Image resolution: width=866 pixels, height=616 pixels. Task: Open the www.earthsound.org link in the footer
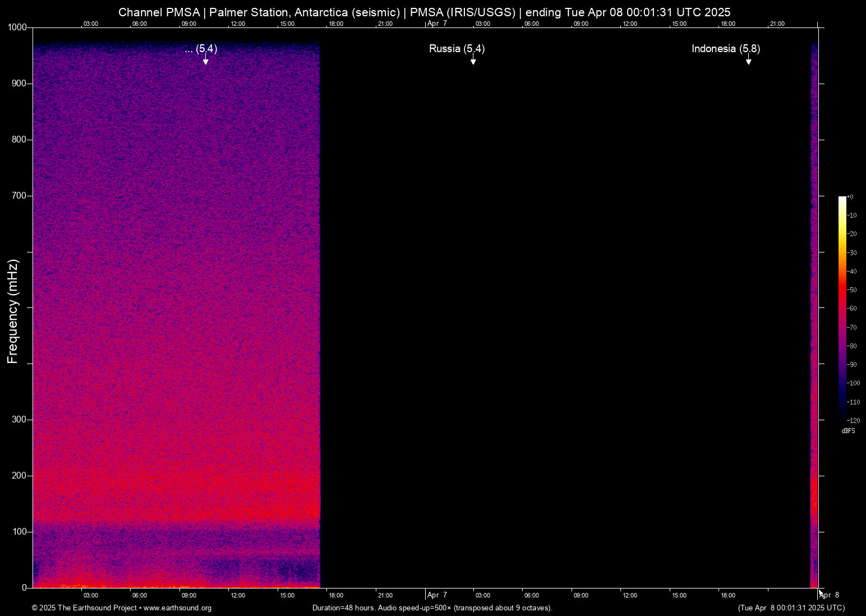coord(177,608)
